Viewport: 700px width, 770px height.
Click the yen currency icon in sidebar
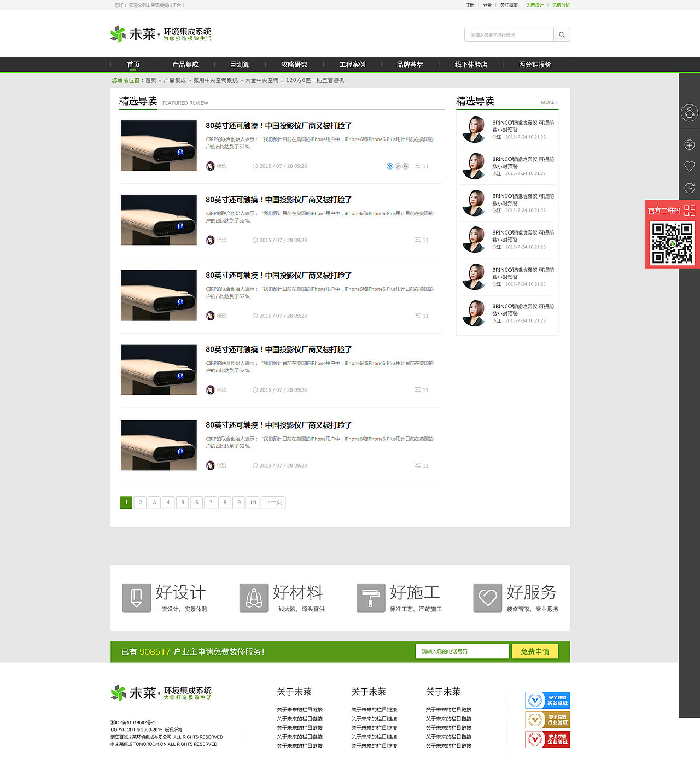pos(690,144)
